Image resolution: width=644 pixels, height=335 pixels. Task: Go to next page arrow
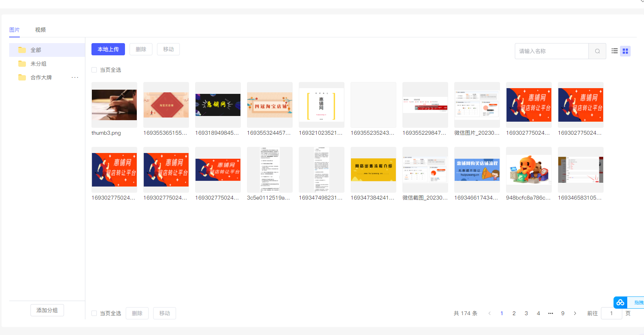click(575, 313)
